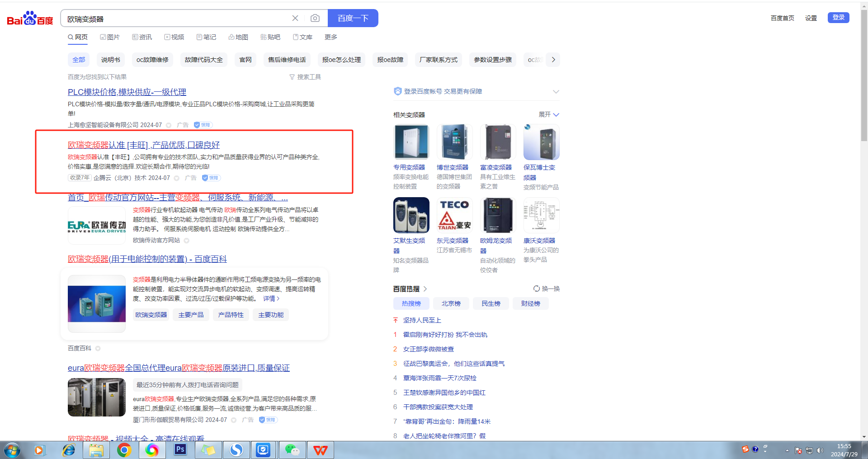Open the 欧瑞变频器认准[丰旺] result link
Image resolution: width=868 pixels, height=459 pixels.
144,145
